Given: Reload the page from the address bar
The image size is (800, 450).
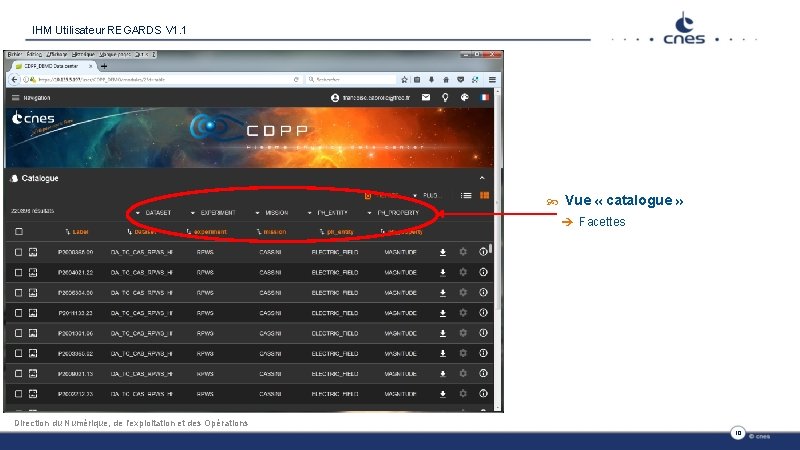Looking at the screenshot, I should (x=296, y=80).
